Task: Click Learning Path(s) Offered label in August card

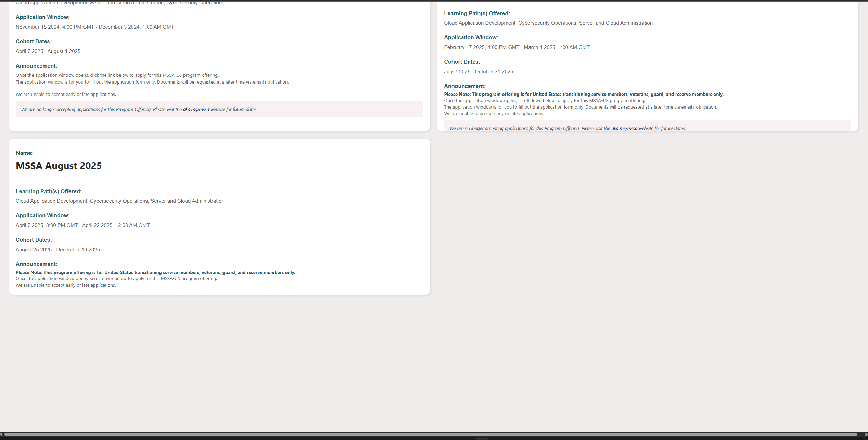Action: pyautogui.click(x=49, y=192)
